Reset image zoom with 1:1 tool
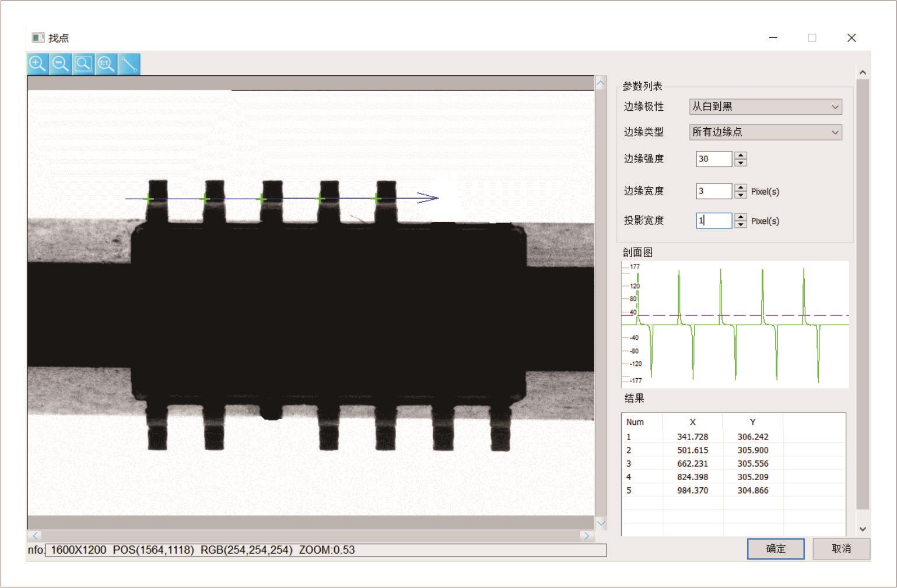 click(106, 64)
